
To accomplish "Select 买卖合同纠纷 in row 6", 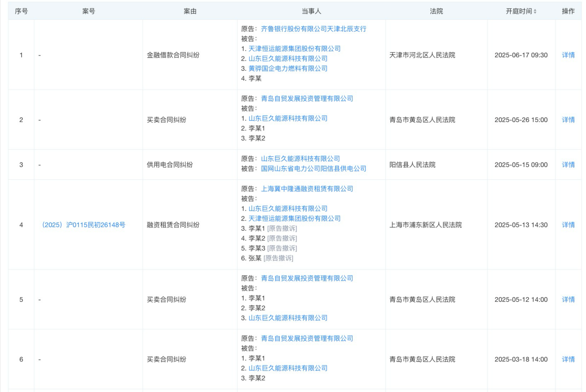I will [x=167, y=359].
